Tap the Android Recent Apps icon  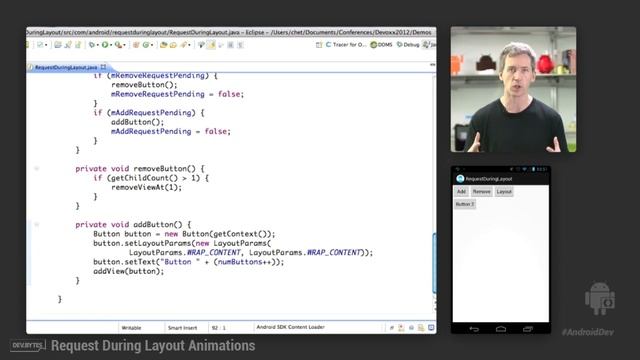click(x=528, y=329)
